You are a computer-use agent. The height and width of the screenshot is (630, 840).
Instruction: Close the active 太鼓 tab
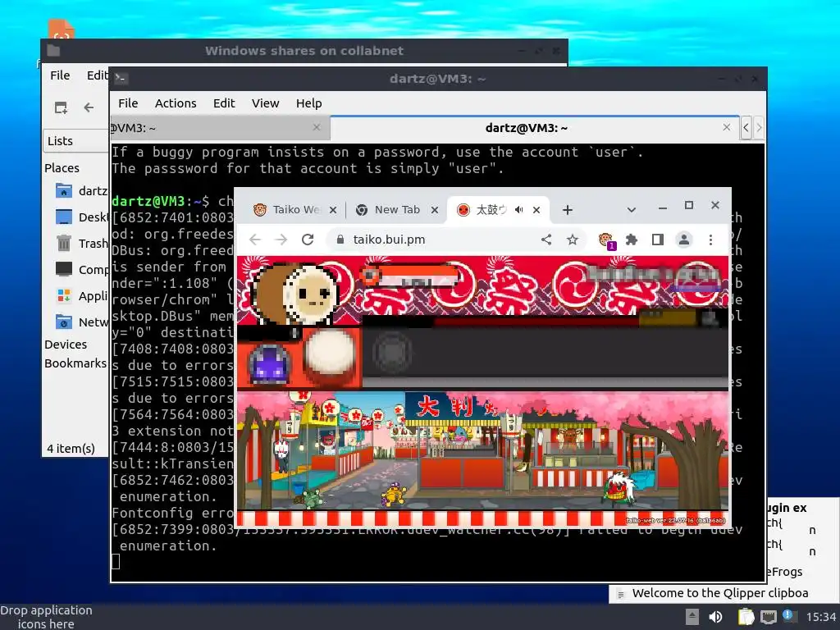click(536, 209)
